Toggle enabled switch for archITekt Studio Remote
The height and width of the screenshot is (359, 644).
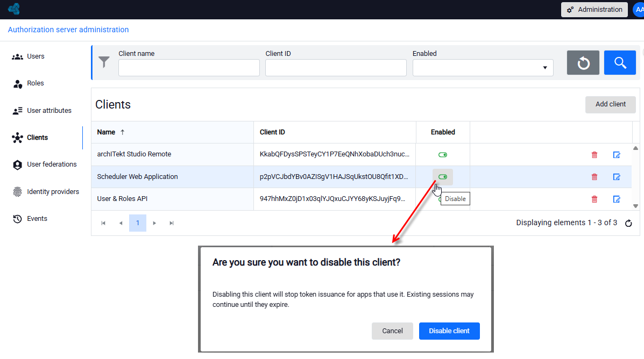tap(442, 155)
